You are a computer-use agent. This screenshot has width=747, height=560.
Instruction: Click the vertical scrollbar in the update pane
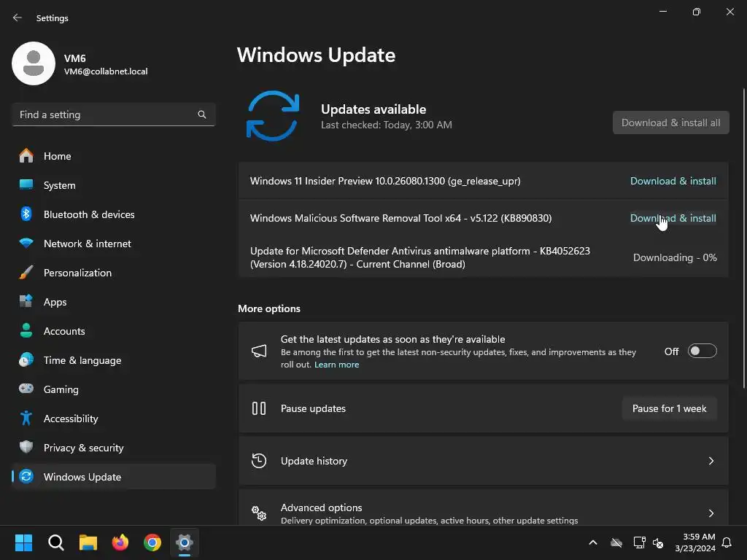744,238
